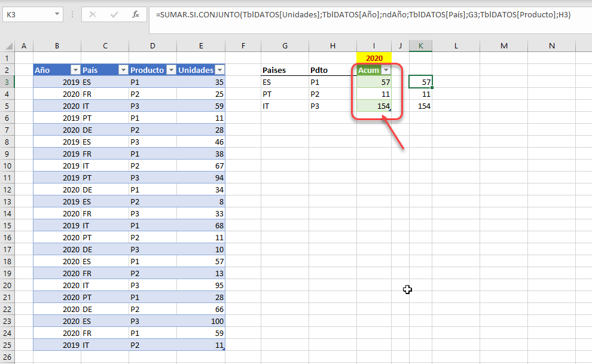Open the Acum header filter dropdown
Viewport: 592px width, 364px height.
(x=386, y=70)
